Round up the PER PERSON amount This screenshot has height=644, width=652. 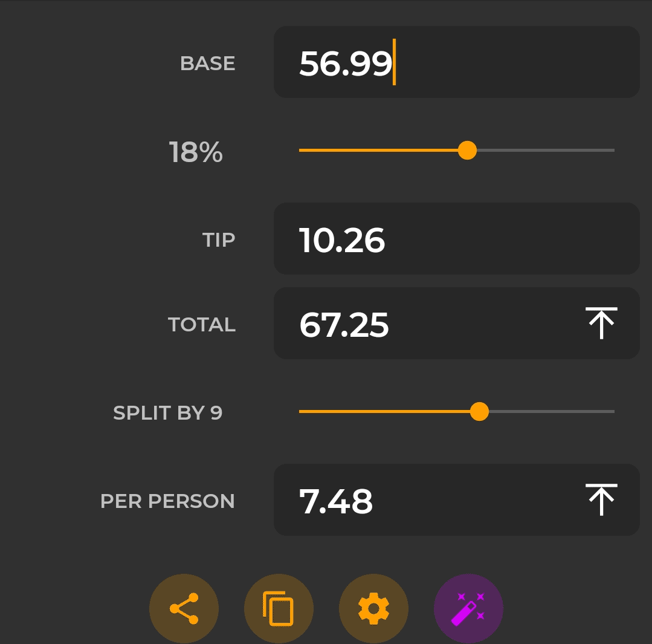601,500
